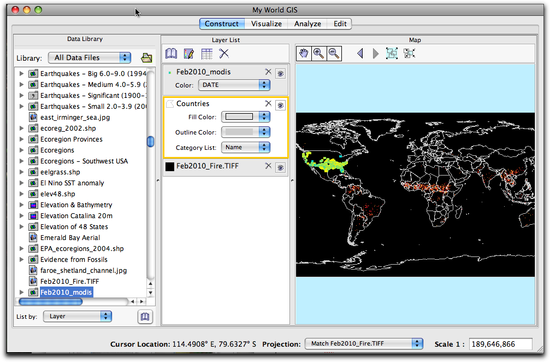Switch to the Analyze tab
The image size is (550, 362).
(308, 24)
